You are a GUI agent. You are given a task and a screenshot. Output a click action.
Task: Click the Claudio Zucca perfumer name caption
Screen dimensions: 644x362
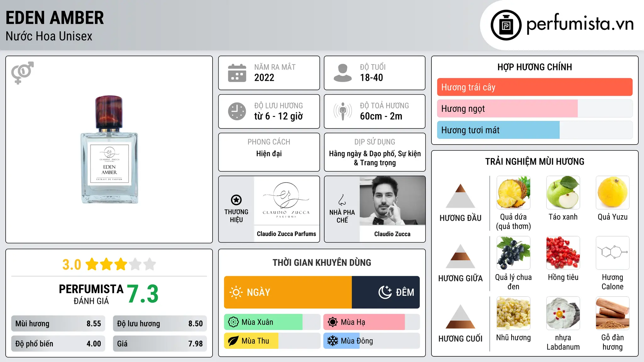pos(392,234)
